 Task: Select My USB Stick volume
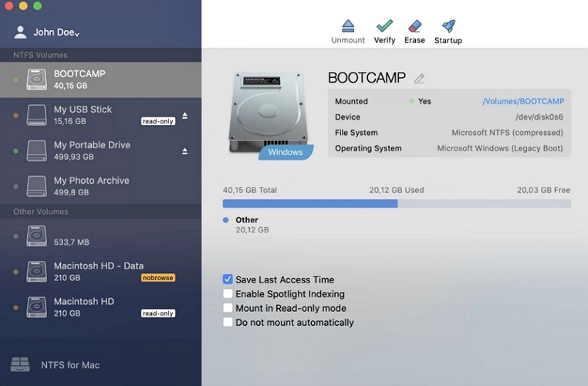point(100,115)
